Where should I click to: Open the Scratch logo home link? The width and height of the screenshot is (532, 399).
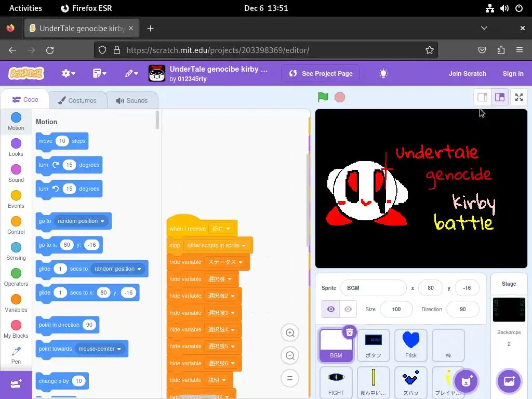point(26,73)
